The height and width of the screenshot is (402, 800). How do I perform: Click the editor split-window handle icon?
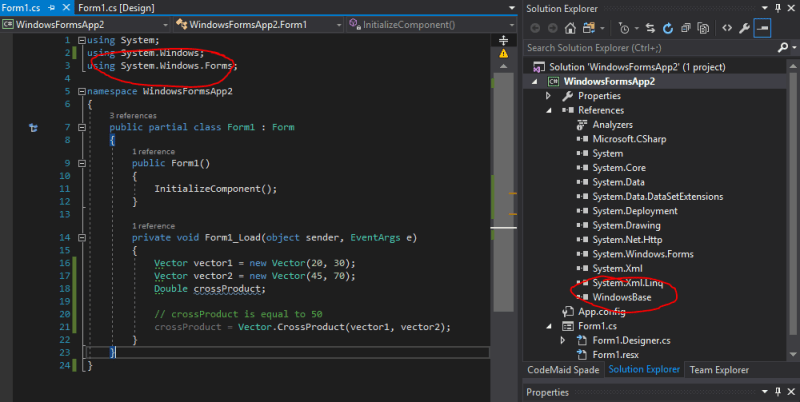tap(504, 40)
